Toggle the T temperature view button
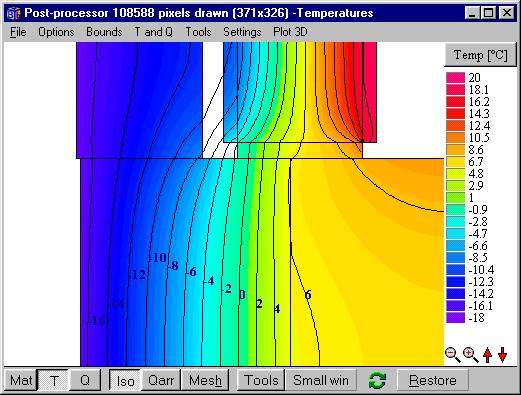The image size is (521, 395). 53,380
